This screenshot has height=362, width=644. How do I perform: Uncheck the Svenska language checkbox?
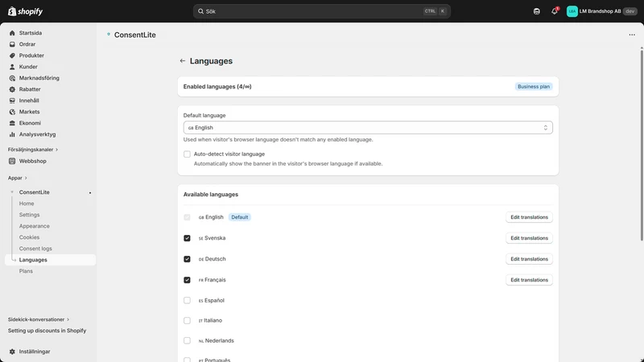tap(187, 238)
